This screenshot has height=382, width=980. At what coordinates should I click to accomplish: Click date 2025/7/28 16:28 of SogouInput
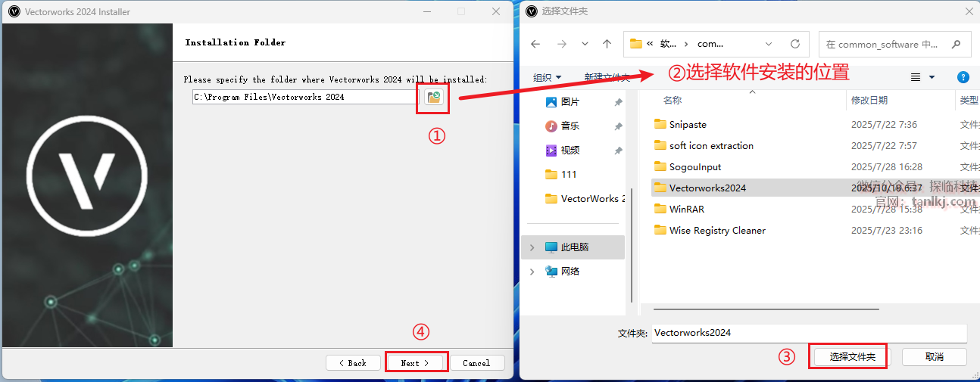(x=887, y=166)
